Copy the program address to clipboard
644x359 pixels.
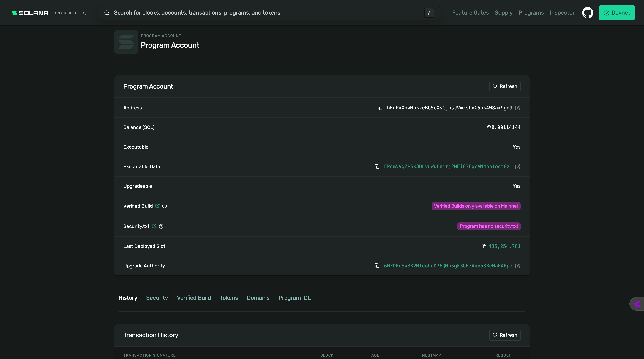[380, 108]
